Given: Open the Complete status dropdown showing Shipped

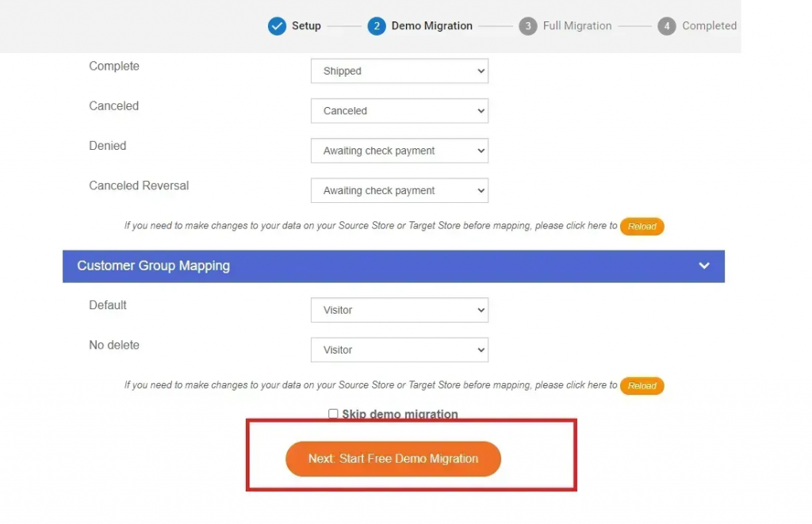Looking at the screenshot, I should (x=399, y=71).
